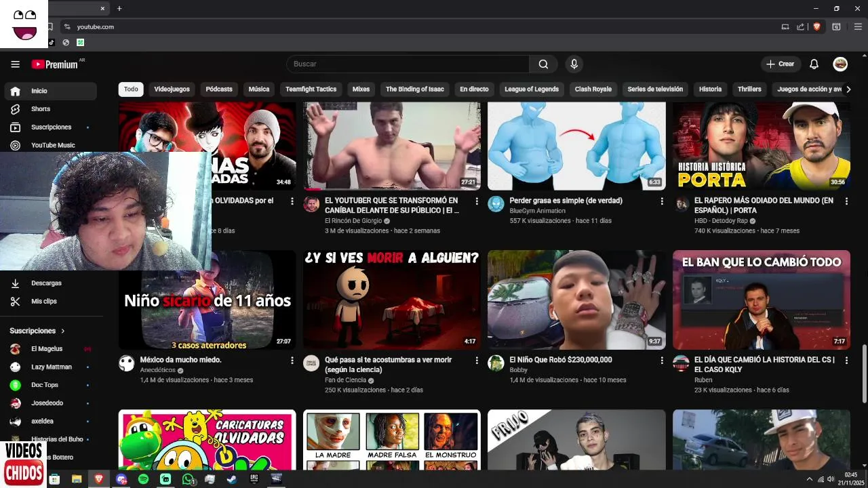Image resolution: width=868 pixels, height=488 pixels.
Task: Open three-dot menu for 'México da mucho miedo'
Action: pos(292,361)
